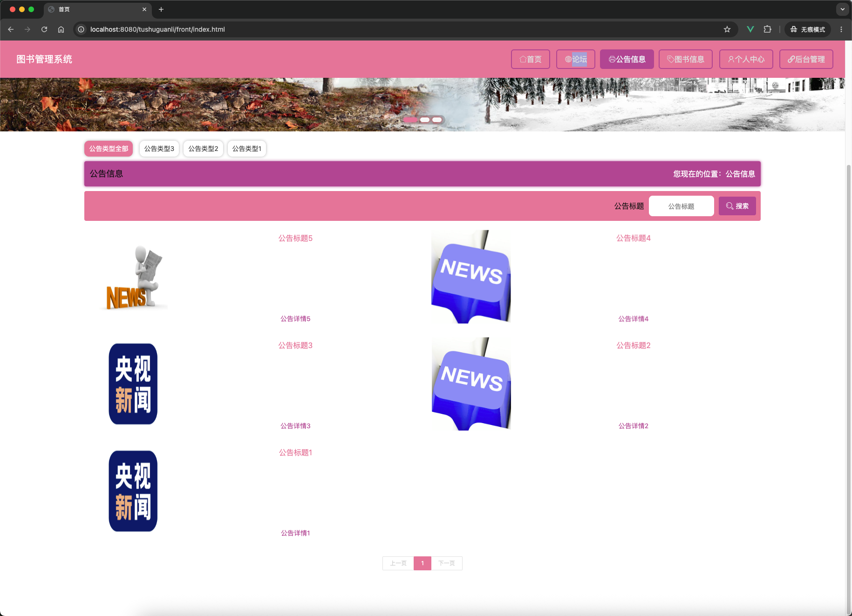Open 首页 in the navigation
Image resolution: width=852 pixels, height=616 pixels.
531,59
